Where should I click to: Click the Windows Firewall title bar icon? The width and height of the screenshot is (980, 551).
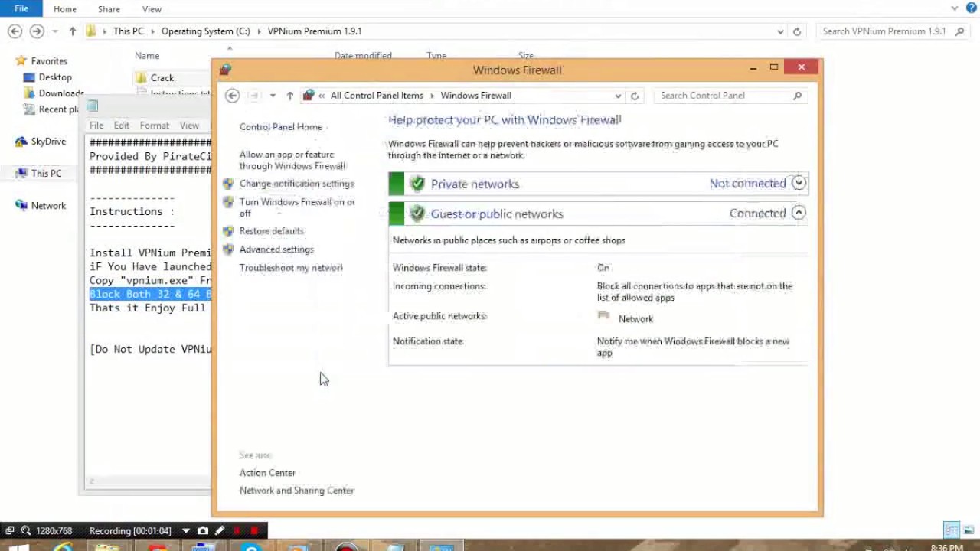tap(224, 70)
